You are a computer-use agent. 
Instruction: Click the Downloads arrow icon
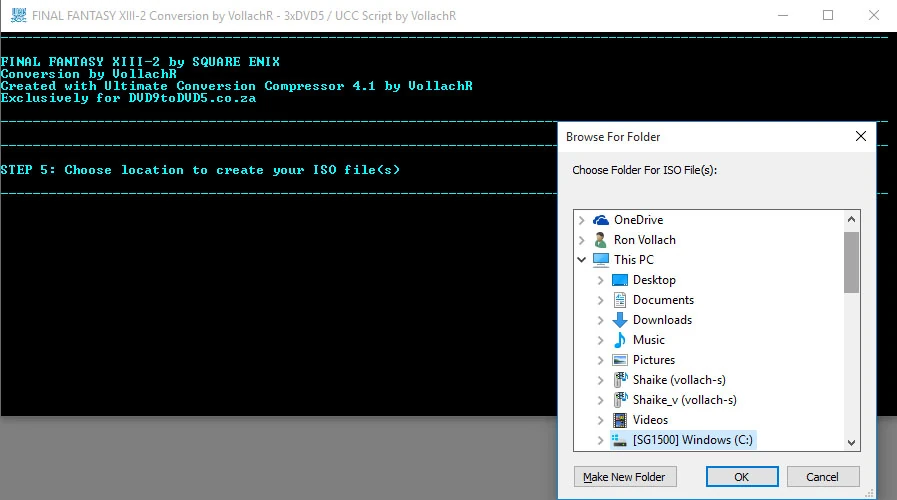(620, 320)
